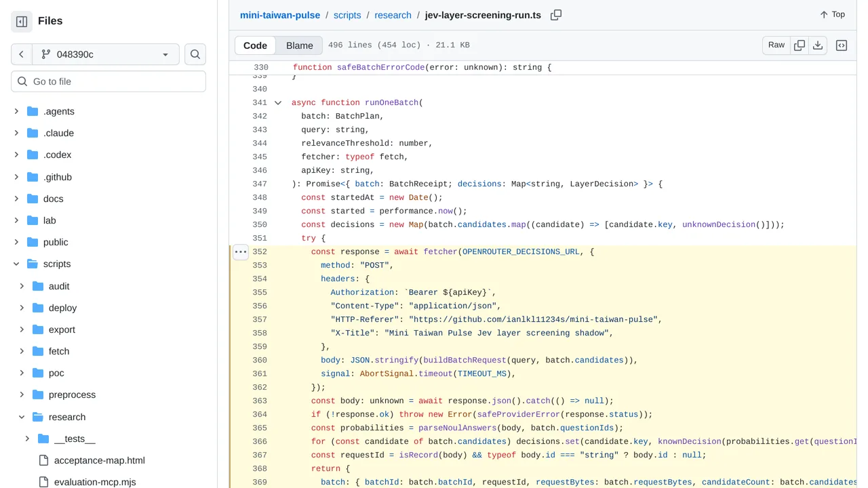Switch to the Blame tab
Screen dimensions: 868x488
[300, 45]
